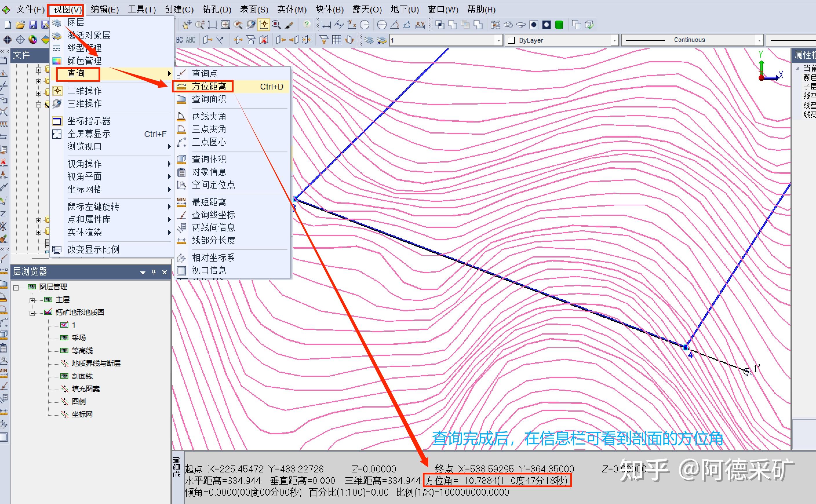The image size is (816, 504).
Task: Toggle visibility of 剖面线 layer
Action: point(64,376)
